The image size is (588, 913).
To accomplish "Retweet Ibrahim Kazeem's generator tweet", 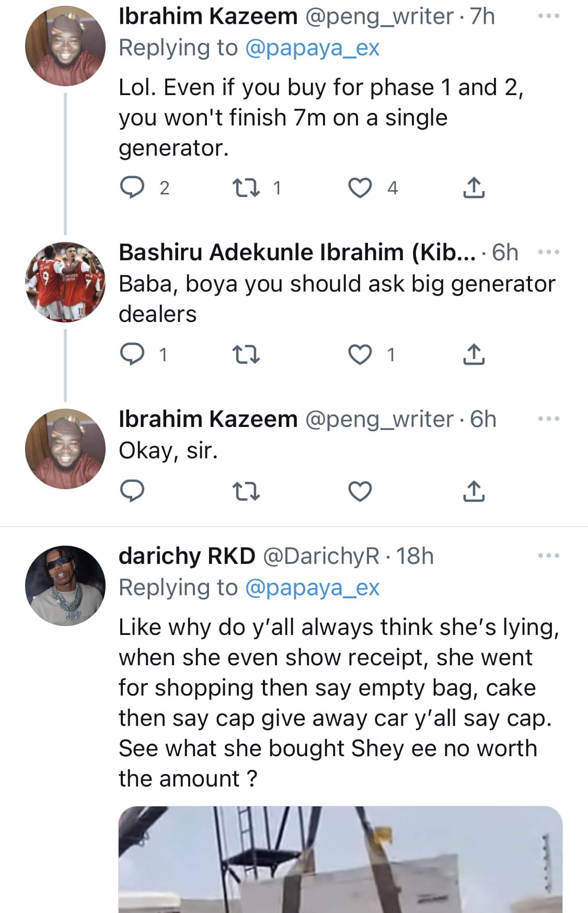I will pos(246,188).
